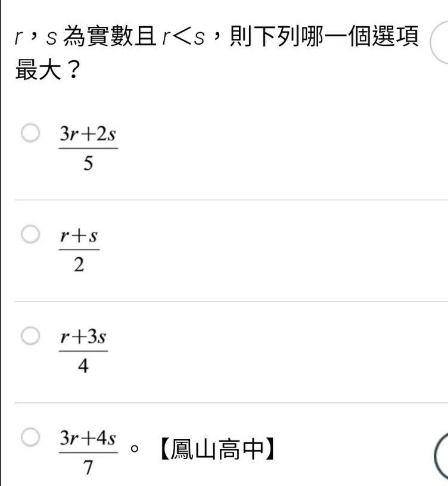The image size is (448, 486).
Task: Click the fraction formula 3r+2s over 5
Action: pos(88,148)
